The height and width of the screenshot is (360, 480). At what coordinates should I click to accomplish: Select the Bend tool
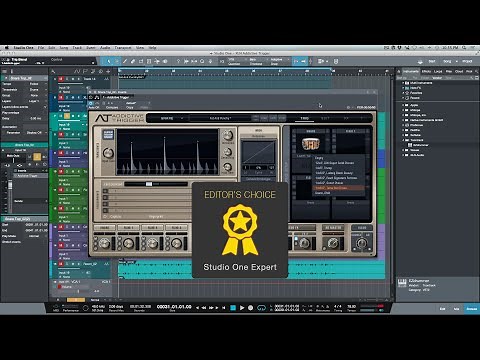pyautogui.click(x=157, y=61)
